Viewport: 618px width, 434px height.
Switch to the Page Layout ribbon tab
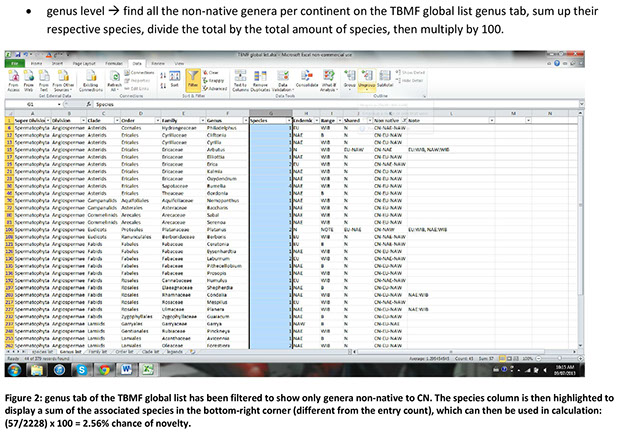pyautogui.click(x=84, y=63)
